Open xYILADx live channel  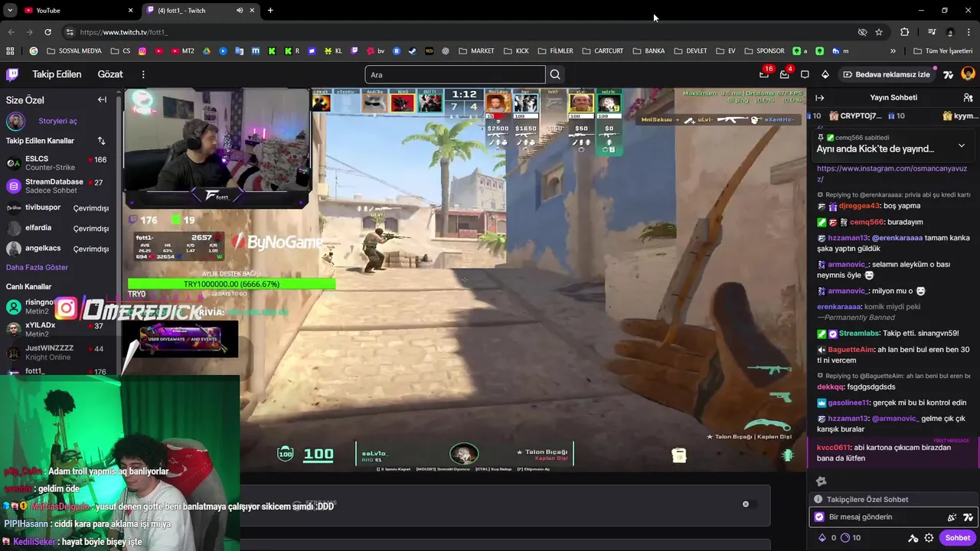57,329
